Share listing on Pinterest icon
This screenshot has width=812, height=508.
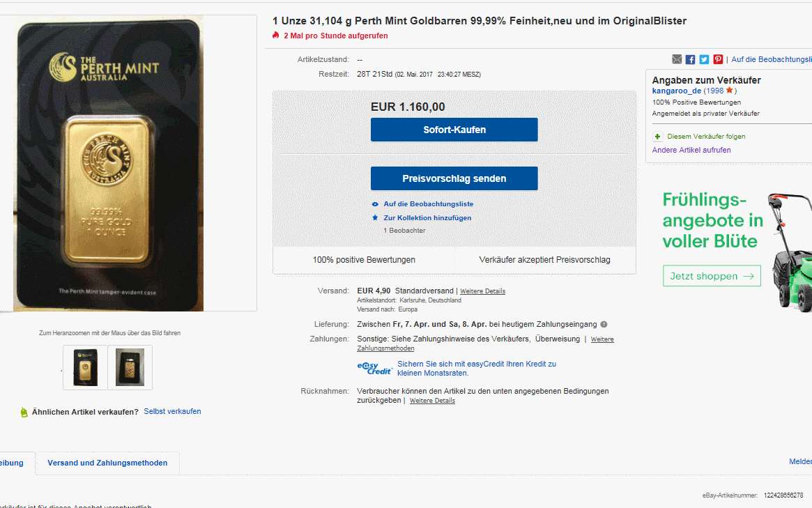pos(718,59)
